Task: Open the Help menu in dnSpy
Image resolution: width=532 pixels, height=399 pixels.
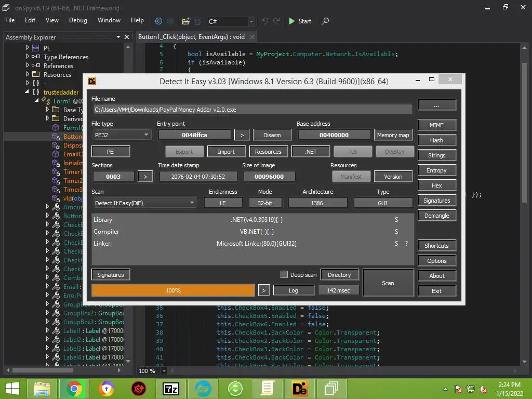Action: [x=137, y=20]
